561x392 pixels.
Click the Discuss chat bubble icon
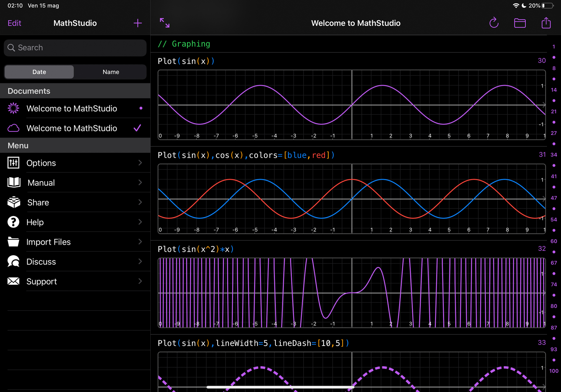13,261
